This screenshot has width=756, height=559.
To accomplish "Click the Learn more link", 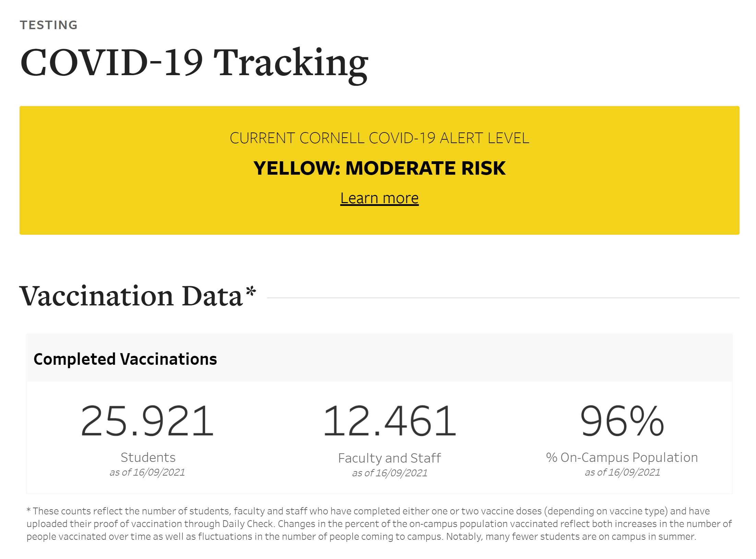I will [x=379, y=198].
